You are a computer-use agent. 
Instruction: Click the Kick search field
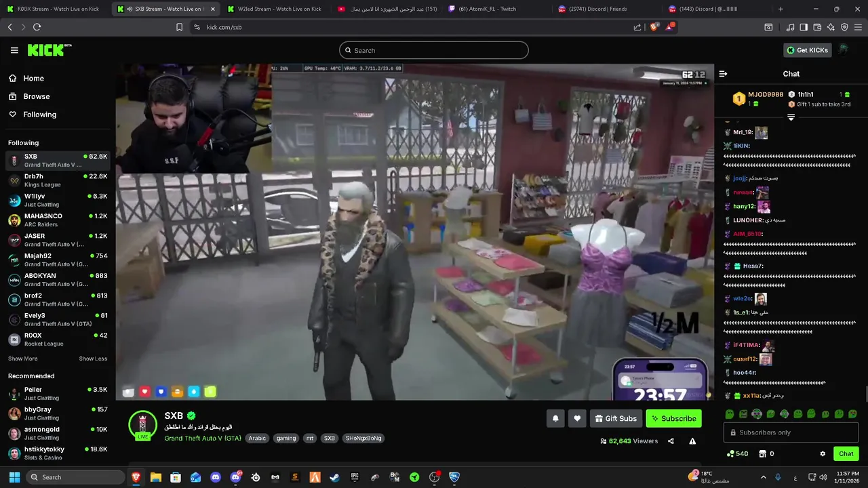pyautogui.click(x=434, y=50)
